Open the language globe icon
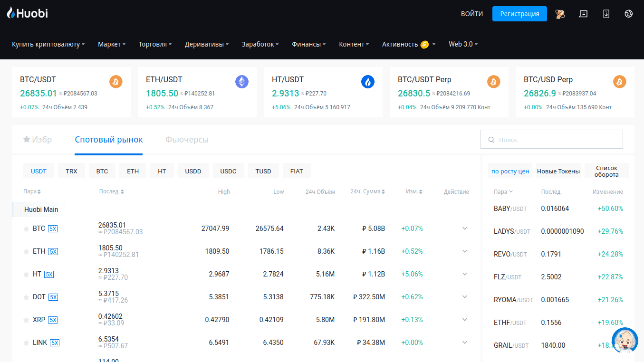 click(628, 14)
